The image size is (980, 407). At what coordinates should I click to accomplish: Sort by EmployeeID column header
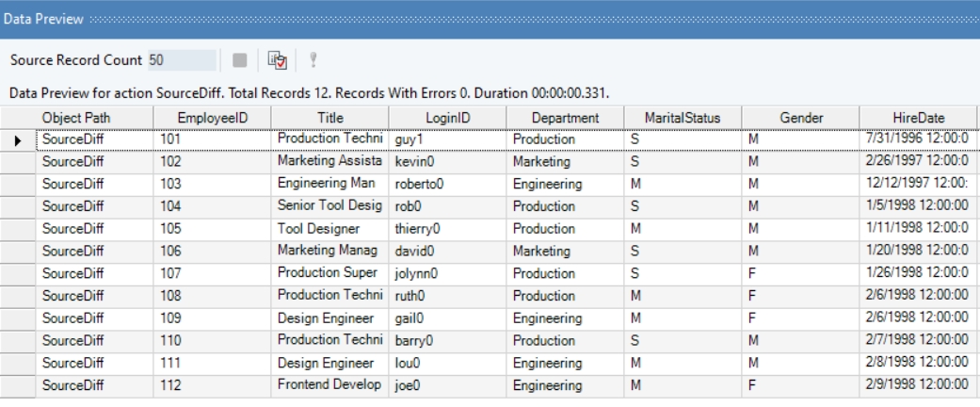[x=212, y=118]
